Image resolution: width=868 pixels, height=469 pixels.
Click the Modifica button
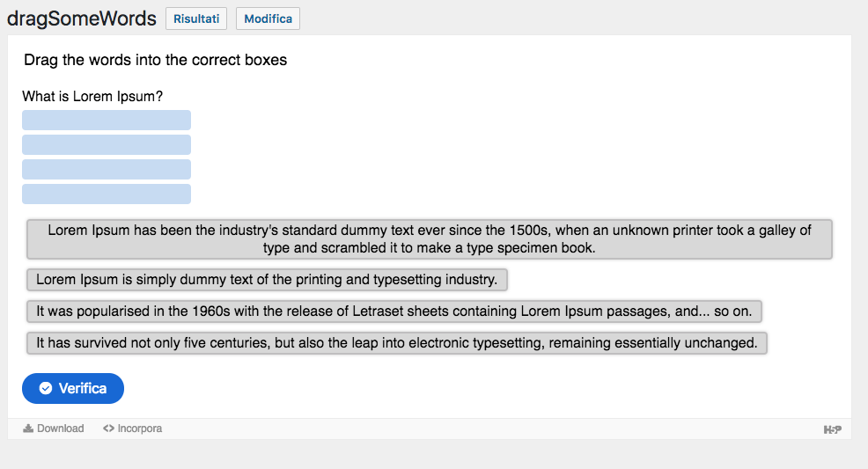coord(268,18)
